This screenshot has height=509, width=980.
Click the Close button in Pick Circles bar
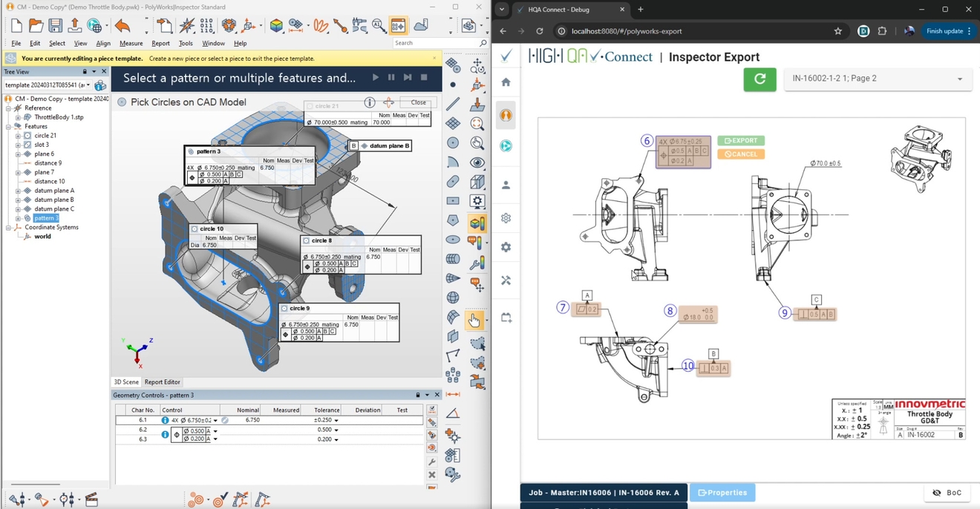[419, 102]
